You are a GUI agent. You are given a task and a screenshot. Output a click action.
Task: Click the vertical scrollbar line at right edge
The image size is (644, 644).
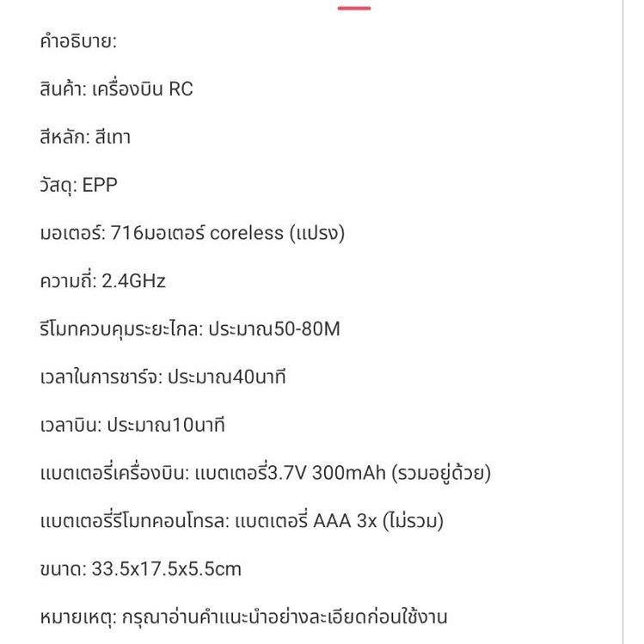click(x=623, y=322)
